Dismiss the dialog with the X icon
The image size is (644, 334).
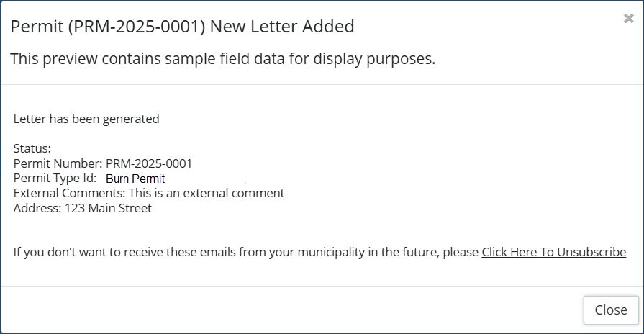tap(628, 19)
